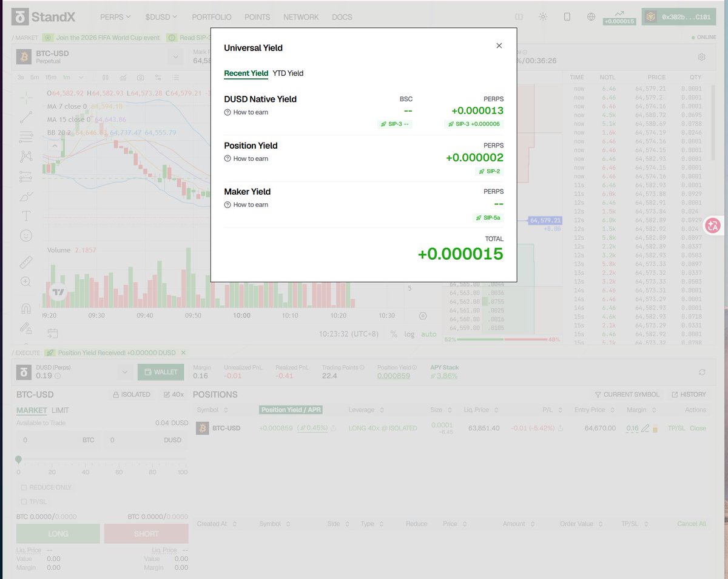Open the go-to-date calendar icon
Screen dimensions: 728x579
tap(53, 333)
